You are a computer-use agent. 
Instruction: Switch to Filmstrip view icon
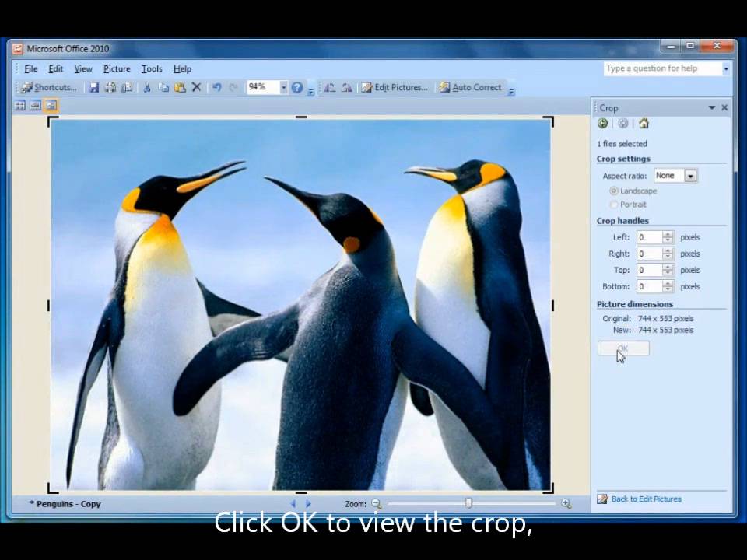(x=35, y=105)
